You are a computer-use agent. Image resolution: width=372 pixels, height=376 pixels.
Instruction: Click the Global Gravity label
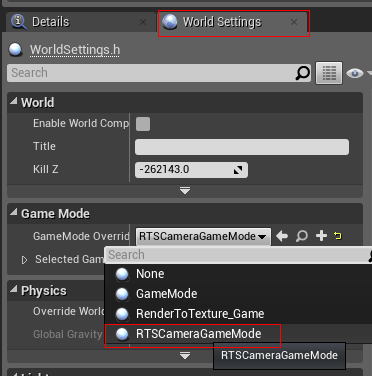tap(67, 334)
